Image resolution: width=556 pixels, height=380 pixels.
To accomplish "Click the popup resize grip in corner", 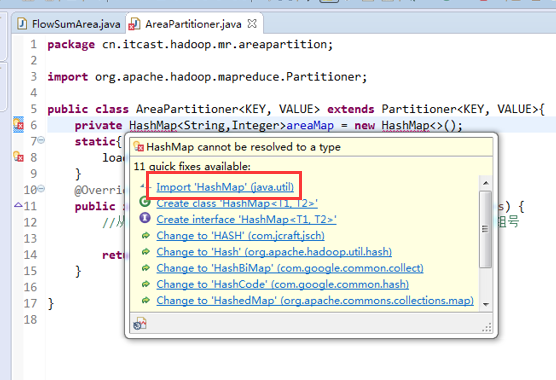I will coord(487,328).
